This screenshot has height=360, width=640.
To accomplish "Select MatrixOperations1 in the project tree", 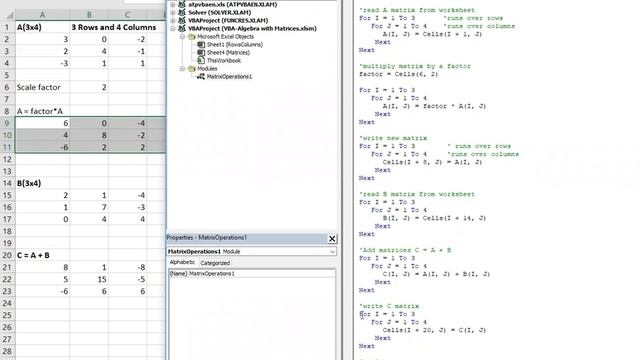I will [229, 76].
